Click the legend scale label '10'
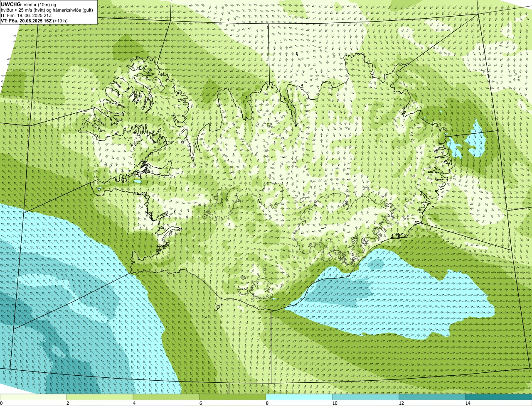 click(334, 403)
